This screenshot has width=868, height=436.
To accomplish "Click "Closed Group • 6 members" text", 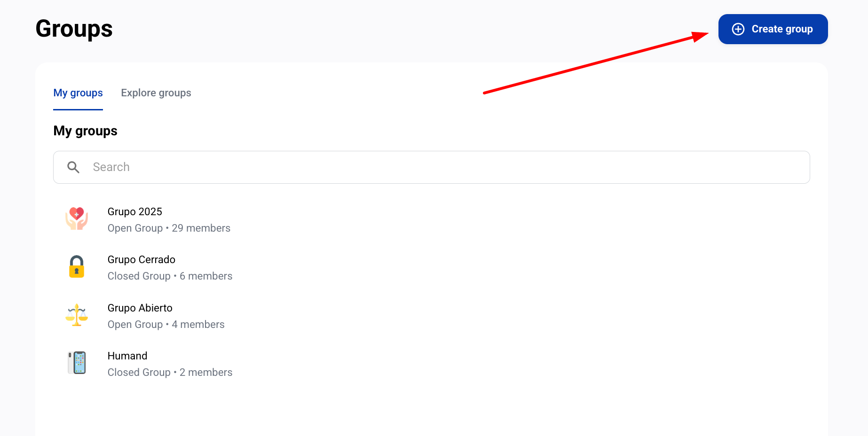I will click(170, 276).
